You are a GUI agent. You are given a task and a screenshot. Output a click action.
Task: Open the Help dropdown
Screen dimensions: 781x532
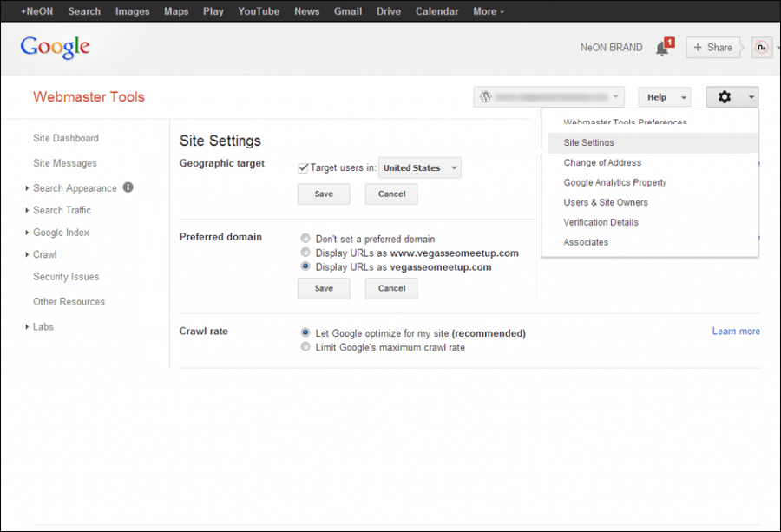tap(664, 96)
